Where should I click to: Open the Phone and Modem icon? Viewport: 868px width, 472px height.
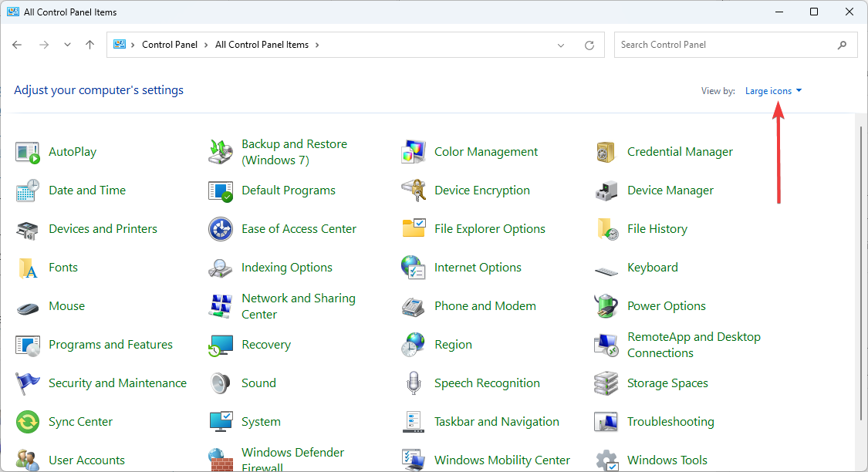(413, 306)
